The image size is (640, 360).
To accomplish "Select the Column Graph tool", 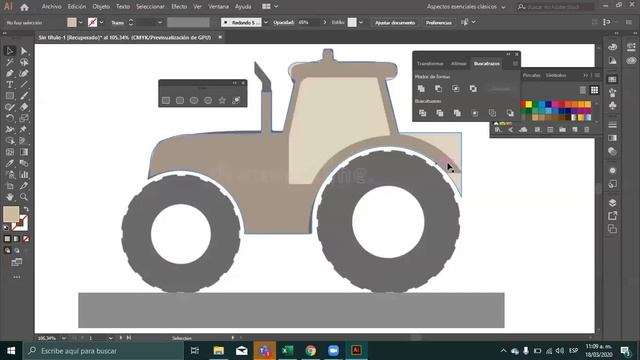I will (x=24, y=175).
